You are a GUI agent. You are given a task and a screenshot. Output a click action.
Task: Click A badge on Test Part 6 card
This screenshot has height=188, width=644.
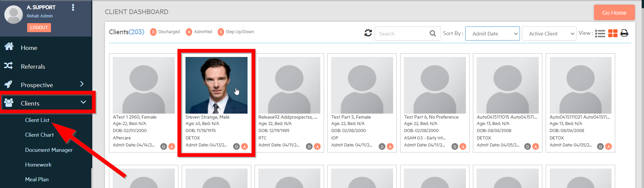click(x=463, y=146)
